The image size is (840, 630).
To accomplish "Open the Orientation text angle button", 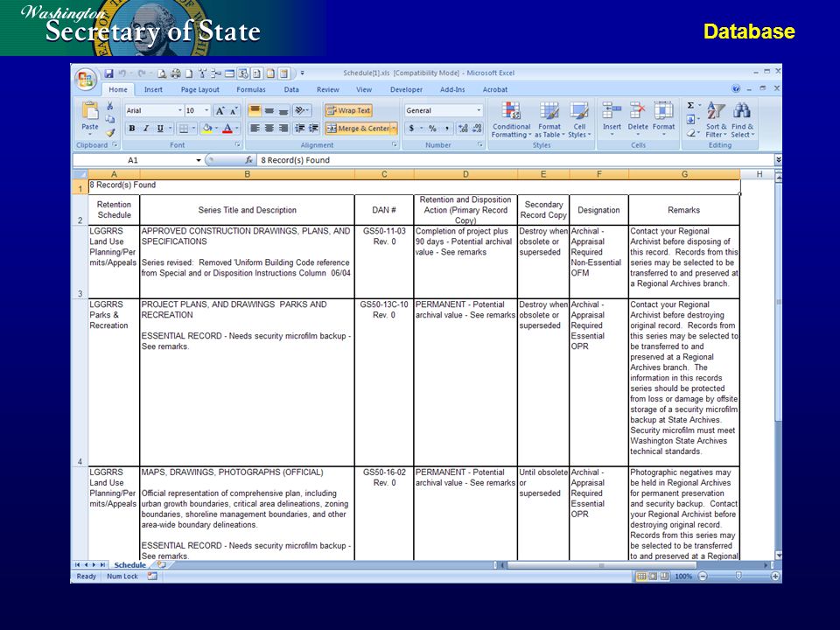I will pos(302,110).
